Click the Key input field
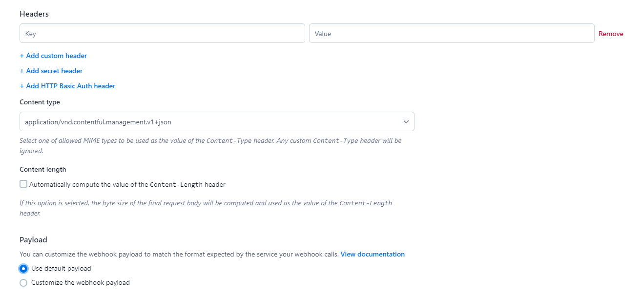This screenshot has height=296, width=644. pyautogui.click(x=162, y=33)
